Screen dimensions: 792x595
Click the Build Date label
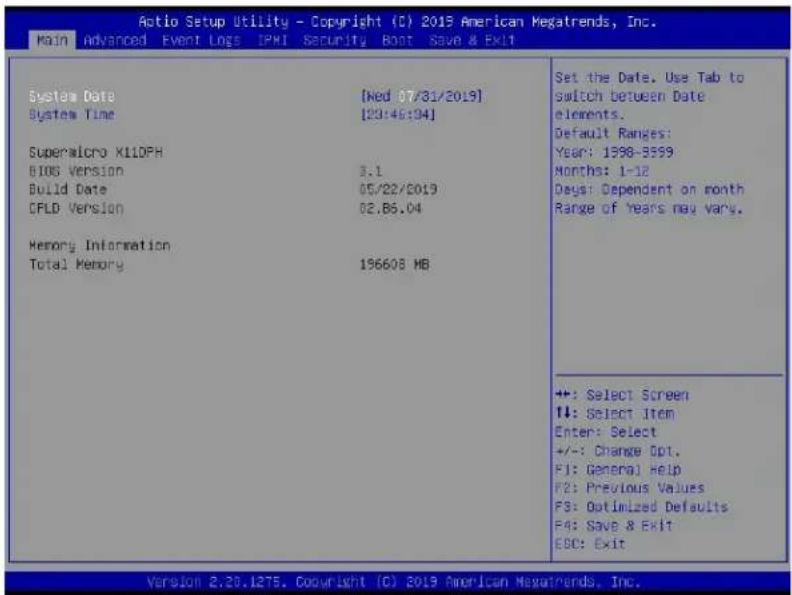pos(68,189)
